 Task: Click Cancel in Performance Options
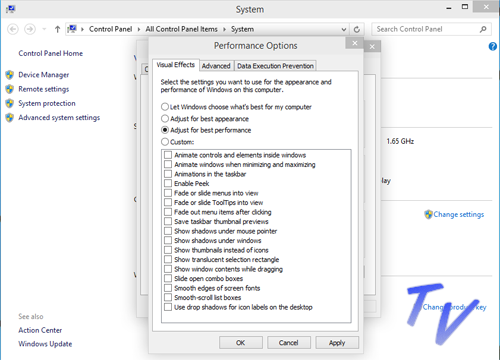(x=289, y=343)
